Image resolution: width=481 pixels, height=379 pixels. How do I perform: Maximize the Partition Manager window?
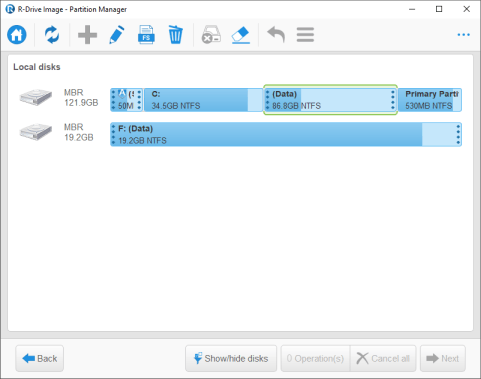439,9
